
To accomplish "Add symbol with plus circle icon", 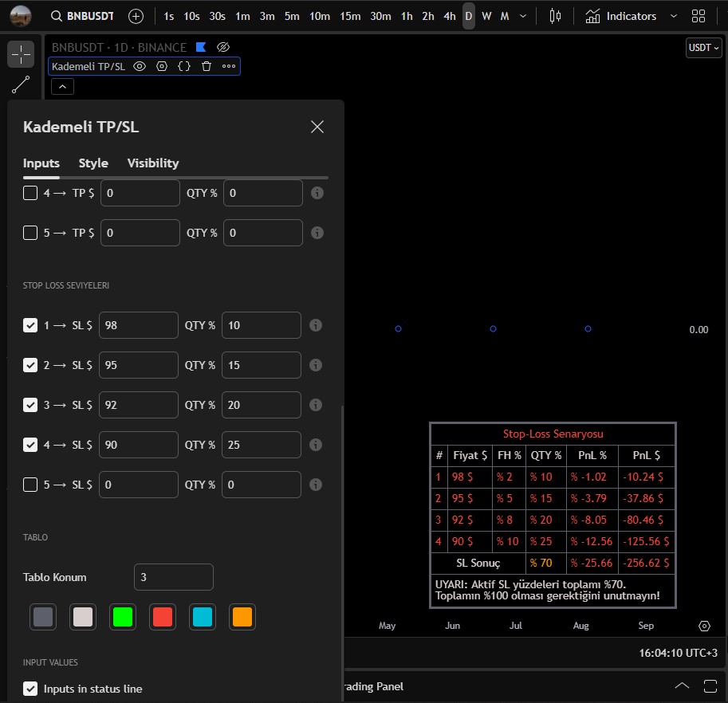I will point(136,16).
